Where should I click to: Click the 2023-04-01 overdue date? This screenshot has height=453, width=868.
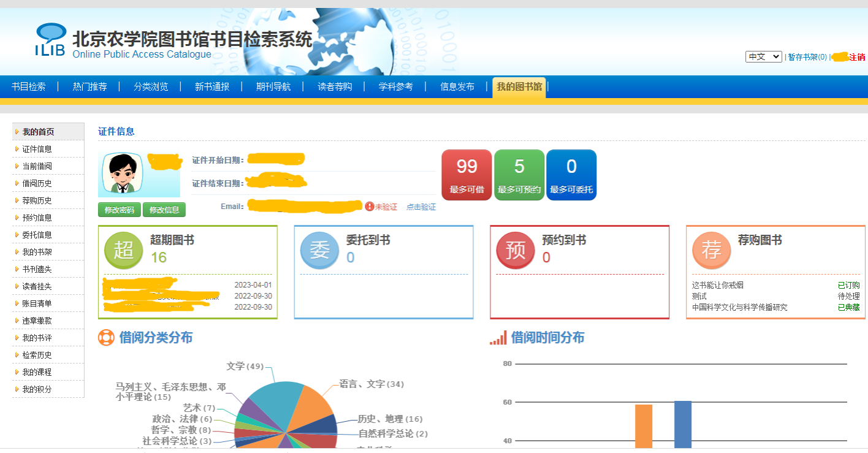click(x=253, y=285)
